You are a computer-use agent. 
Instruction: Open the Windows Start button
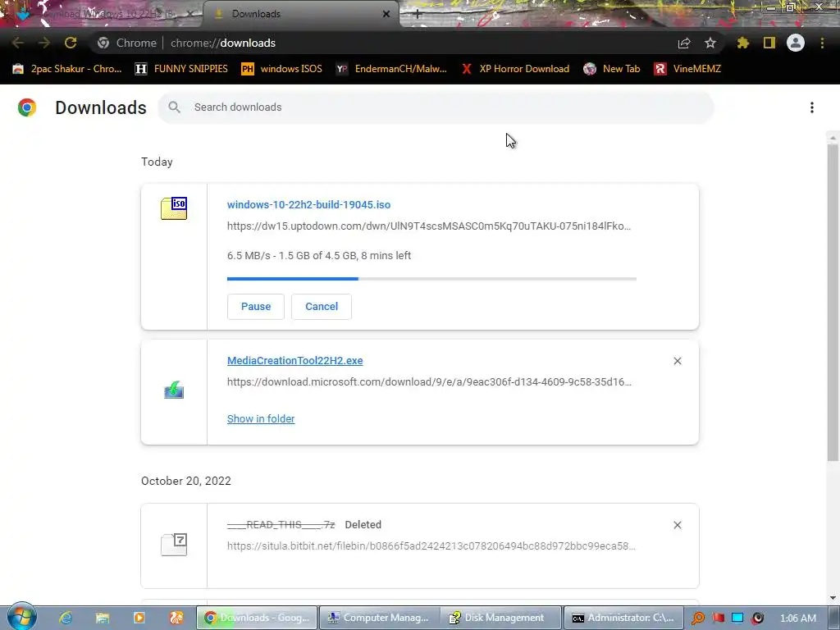21,617
